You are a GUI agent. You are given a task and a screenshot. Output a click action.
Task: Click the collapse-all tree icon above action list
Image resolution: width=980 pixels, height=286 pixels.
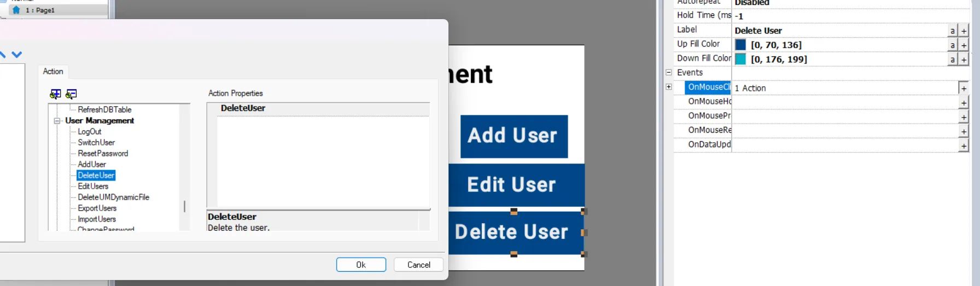click(x=71, y=94)
